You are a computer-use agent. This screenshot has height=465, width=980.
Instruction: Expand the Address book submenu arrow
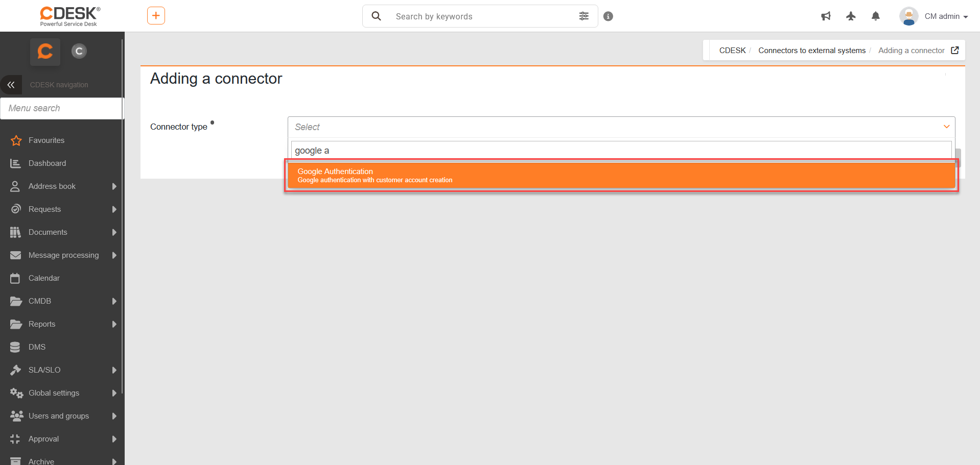(x=114, y=186)
